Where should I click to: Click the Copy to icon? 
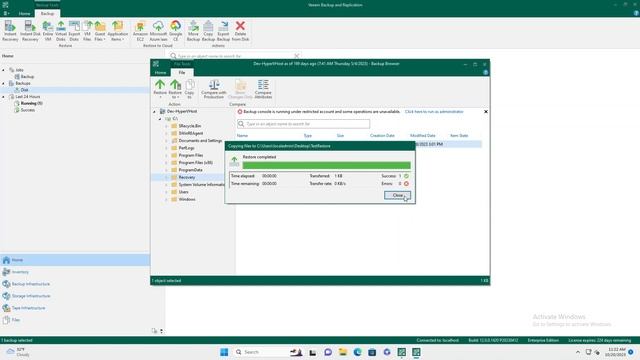click(189, 89)
